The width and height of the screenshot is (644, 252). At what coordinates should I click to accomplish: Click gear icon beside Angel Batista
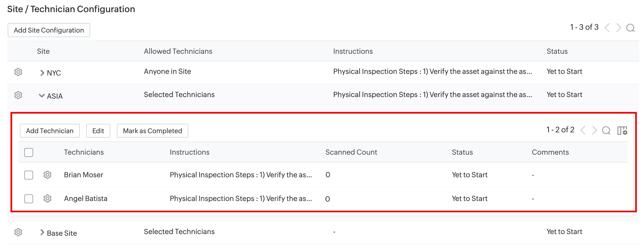47,199
